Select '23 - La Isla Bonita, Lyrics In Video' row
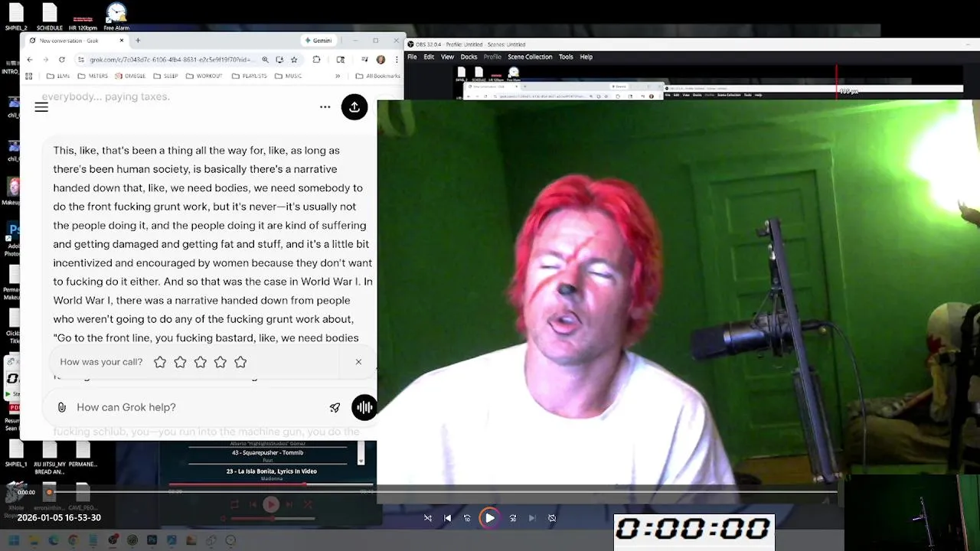The image size is (980, 551). [271, 471]
